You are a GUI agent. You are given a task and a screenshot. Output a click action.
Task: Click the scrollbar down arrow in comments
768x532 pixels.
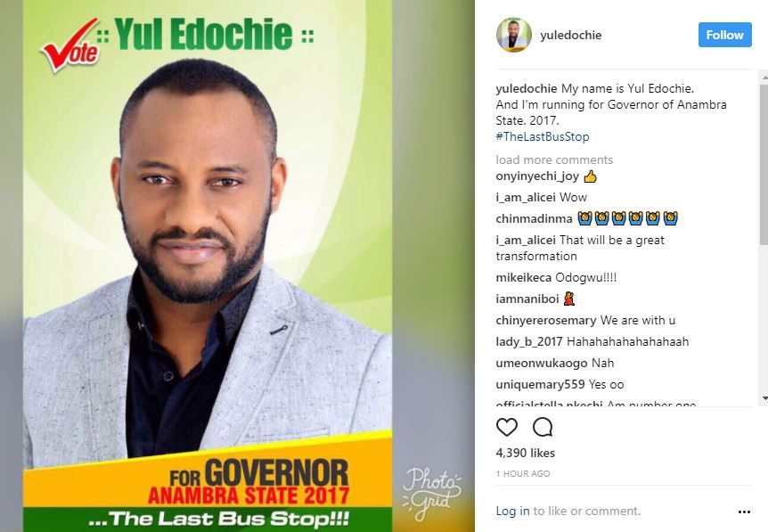pyautogui.click(x=764, y=398)
